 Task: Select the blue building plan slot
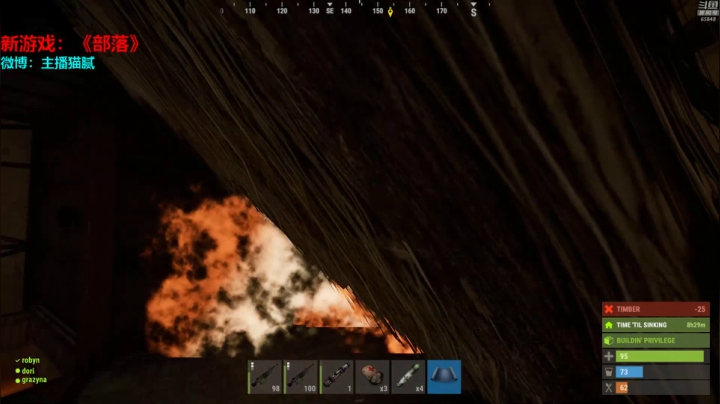pyautogui.click(x=444, y=377)
